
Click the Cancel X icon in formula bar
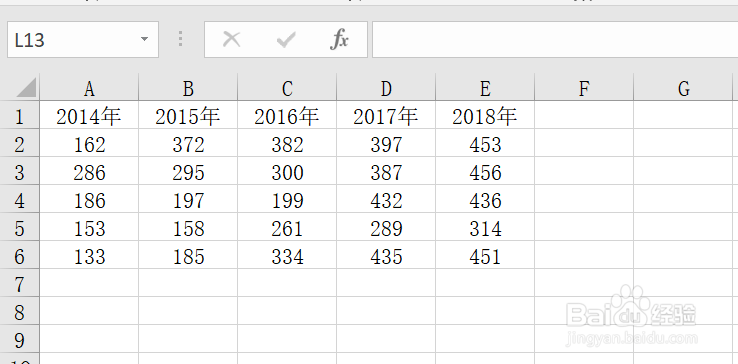coord(232,40)
